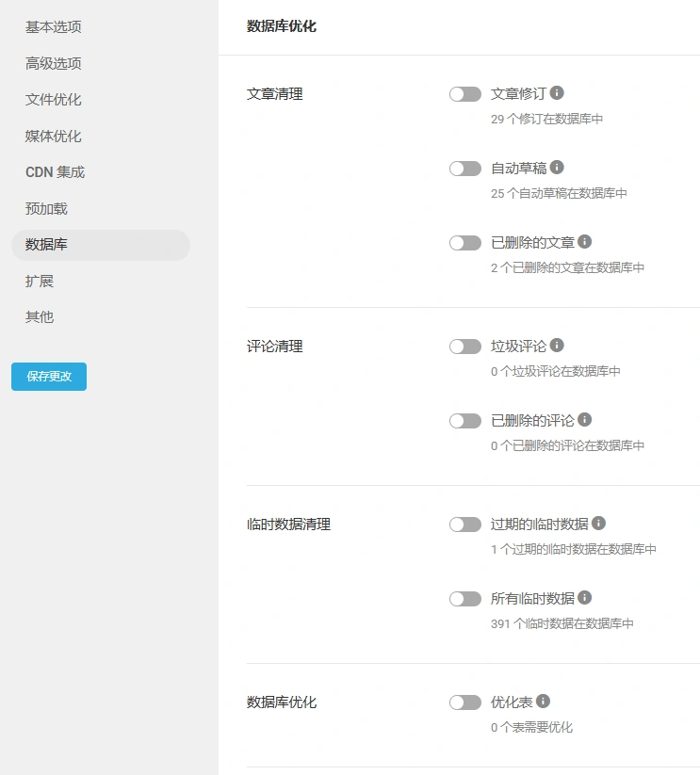Image resolution: width=700 pixels, height=775 pixels.
Task: Turn on the 优化表 switch
Action: point(465,702)
